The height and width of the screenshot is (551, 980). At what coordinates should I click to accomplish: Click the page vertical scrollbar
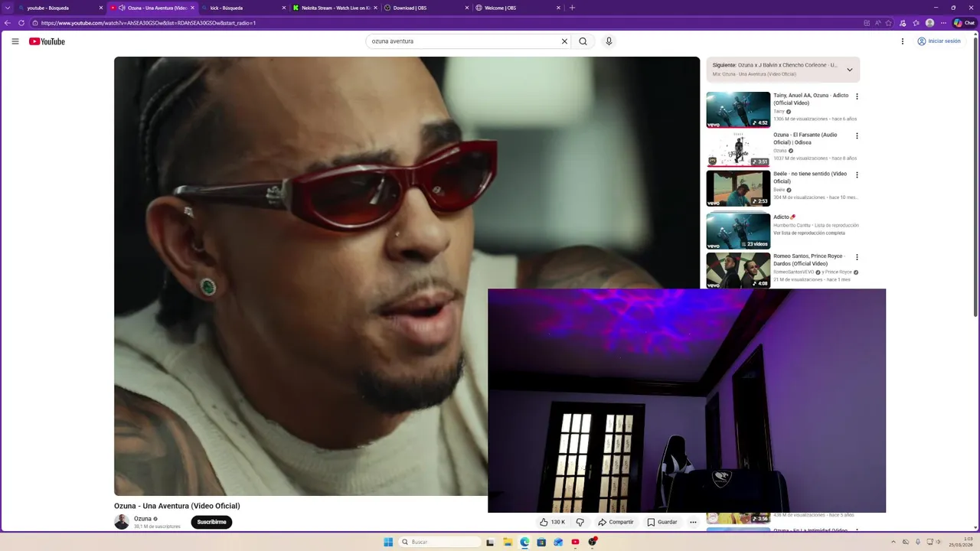(975, 176)
